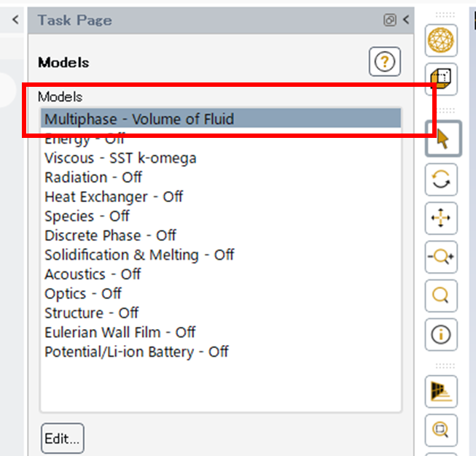Click the fit to window zoom icon
This screenshot has height=456, width=476.
tap(441, 430)
